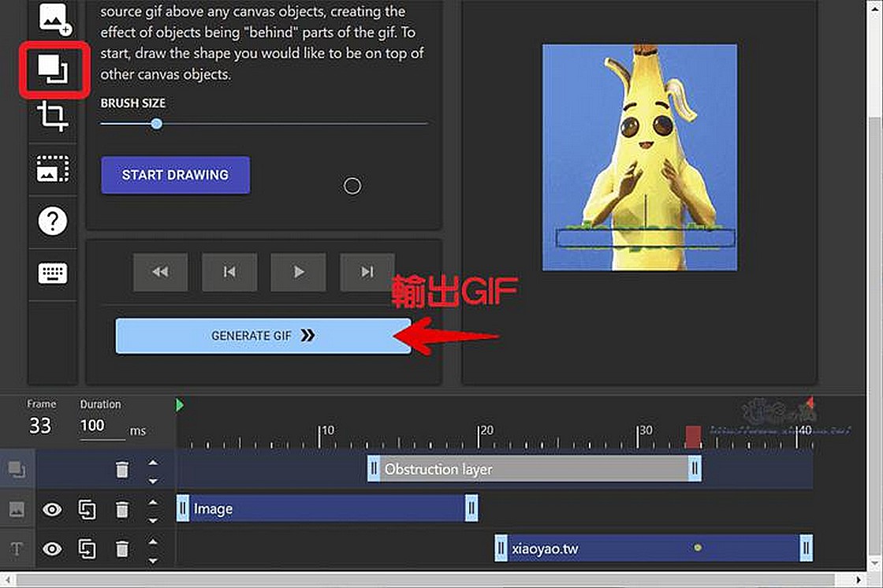
Task: Move the Obstruction layer up
Action: pyautogui.click(x=153, y=463)
